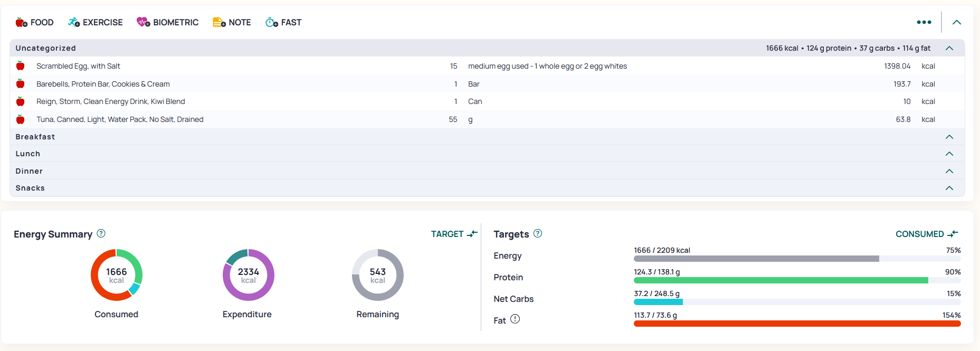Viewport: 980px width, 351px height.
Task: Click the FOOD apple icon
Action: tap(21, 22)
